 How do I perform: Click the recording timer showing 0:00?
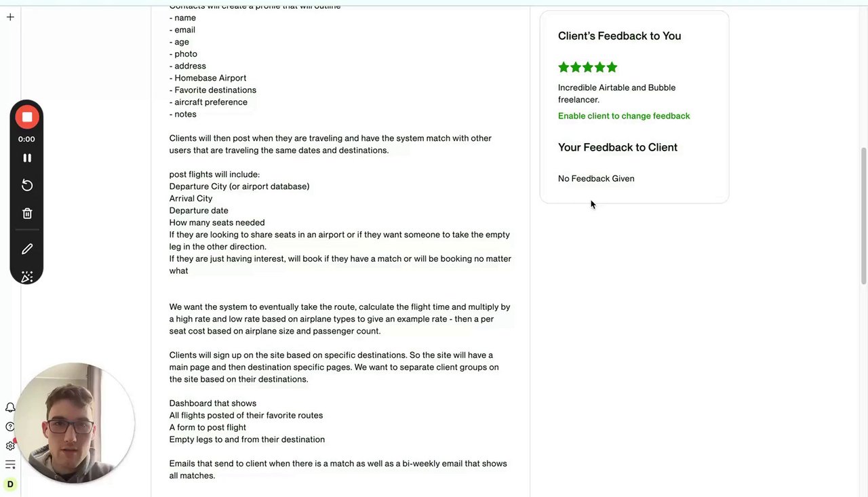[26, 139]
